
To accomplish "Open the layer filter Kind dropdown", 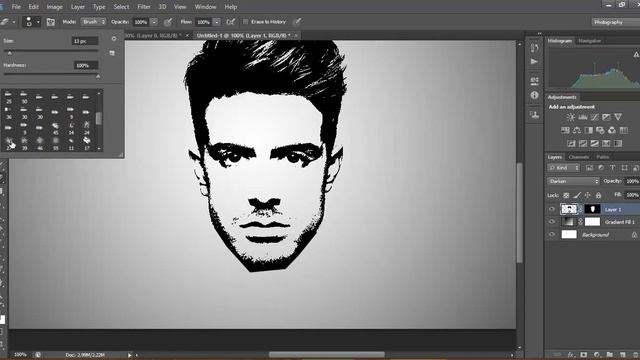I will 564,168.
